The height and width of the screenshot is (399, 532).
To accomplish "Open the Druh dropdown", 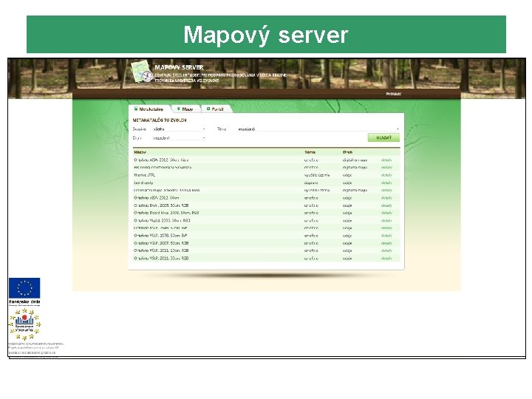I will click(x=179, y=138).
